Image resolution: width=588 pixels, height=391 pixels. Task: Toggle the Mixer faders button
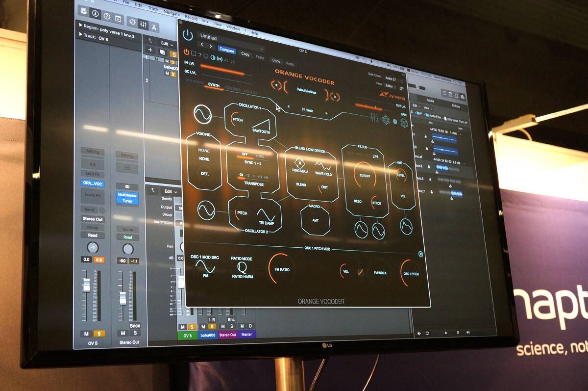(x=143, y=24)
